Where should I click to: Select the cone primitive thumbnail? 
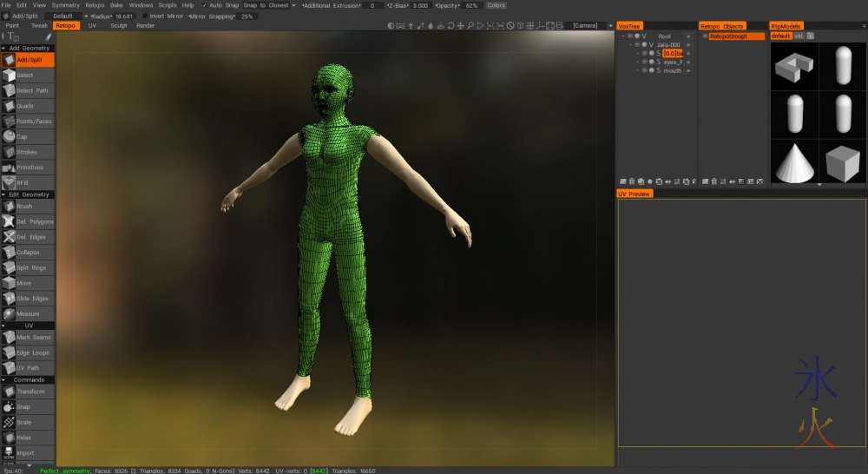click(x=793, y=162)
